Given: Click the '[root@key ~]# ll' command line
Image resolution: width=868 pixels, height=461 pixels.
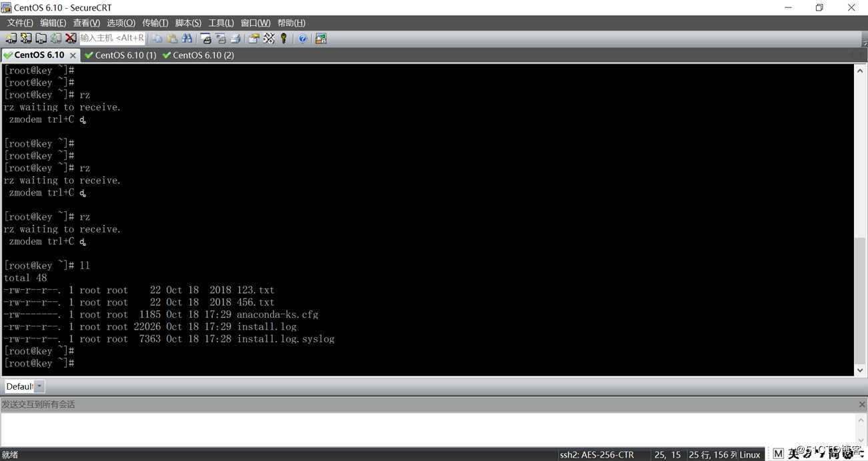Looking at the screenshot, I should click(x=47, y=266).
